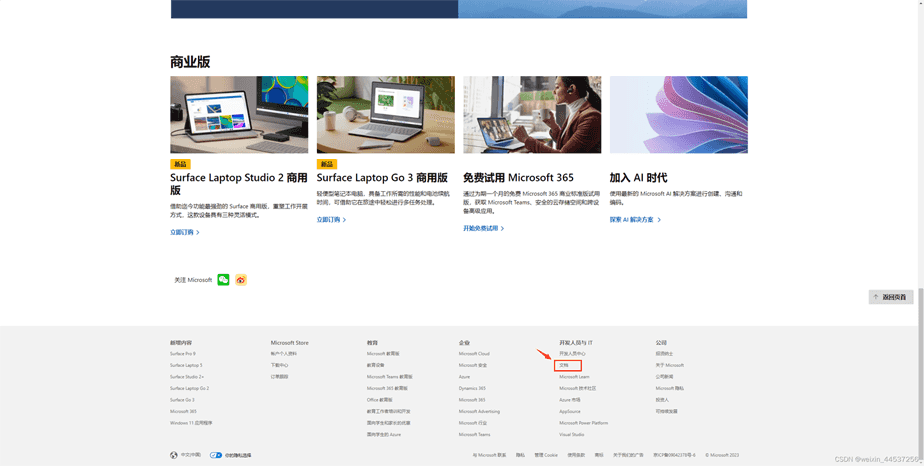
Task: Open Microsoft's Weibo follow icon
Action: coord(241,280)
